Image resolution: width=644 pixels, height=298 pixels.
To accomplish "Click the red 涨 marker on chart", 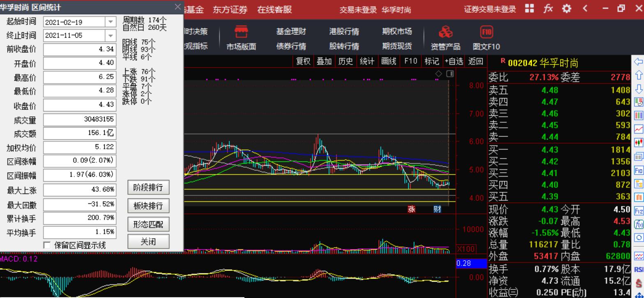I will tap(411, 209).
